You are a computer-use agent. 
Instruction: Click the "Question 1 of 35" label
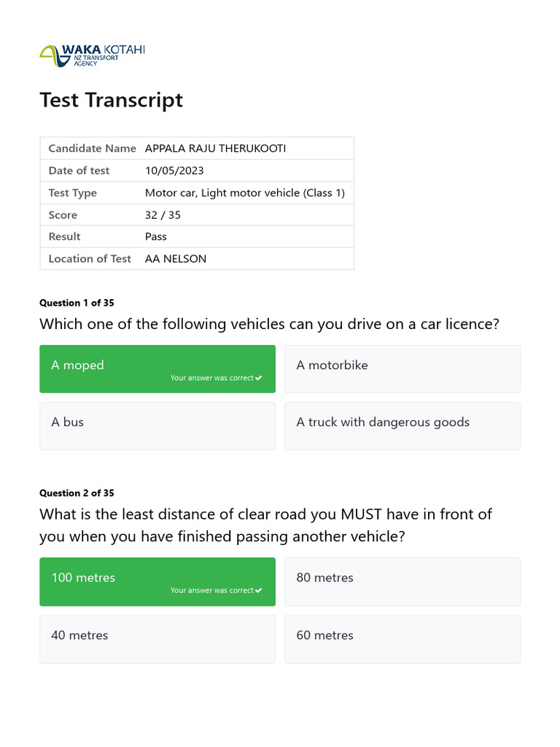click(x=77, y=303)
